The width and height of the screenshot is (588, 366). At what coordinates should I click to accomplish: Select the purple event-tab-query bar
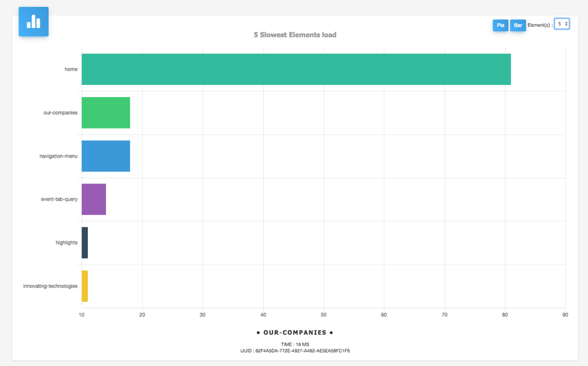point(94,200)
